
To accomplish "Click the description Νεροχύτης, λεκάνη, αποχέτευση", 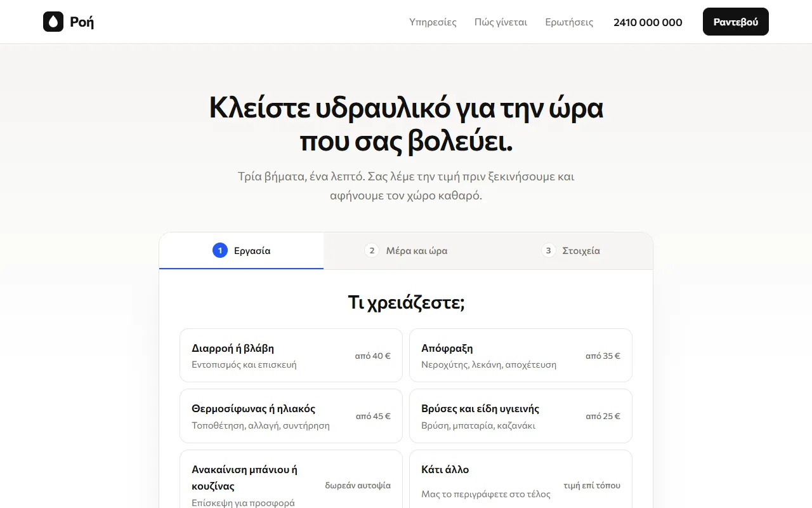I will pos(489,364).
